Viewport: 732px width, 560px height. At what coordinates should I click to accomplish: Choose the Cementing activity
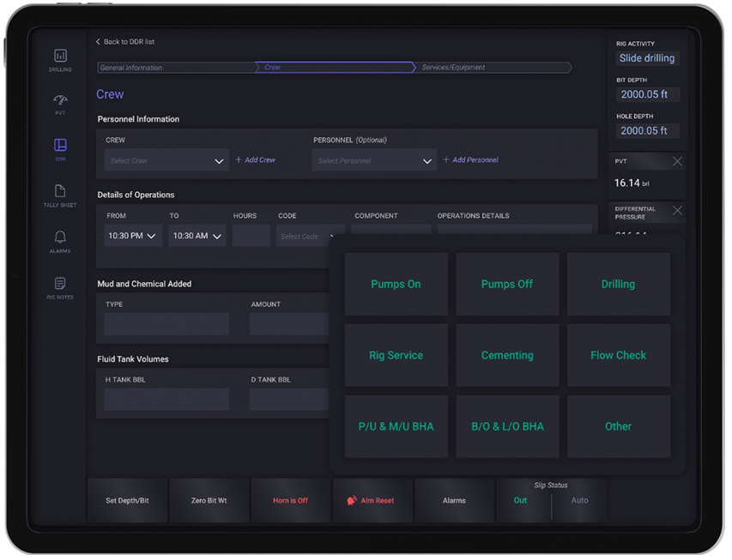point(507,355)
